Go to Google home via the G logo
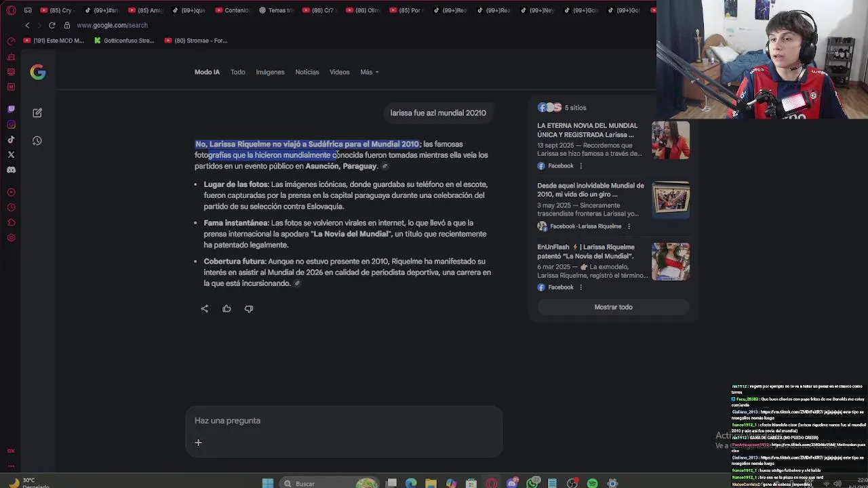The width and height of the screenshot is (868, 488). coord(38,72)
